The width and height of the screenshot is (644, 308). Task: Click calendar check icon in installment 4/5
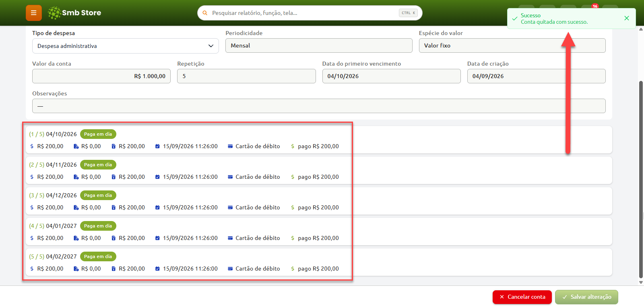157,238
